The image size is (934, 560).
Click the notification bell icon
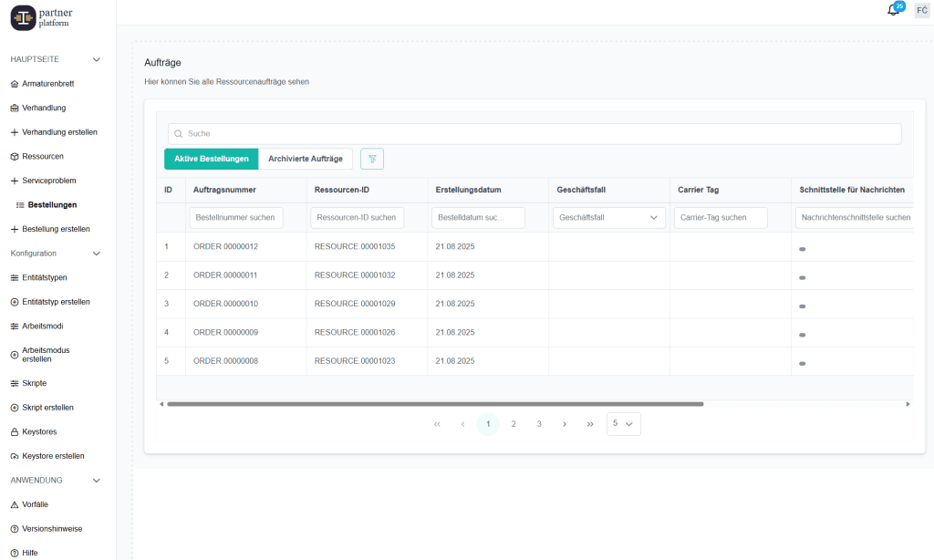[x=893, y=10]
